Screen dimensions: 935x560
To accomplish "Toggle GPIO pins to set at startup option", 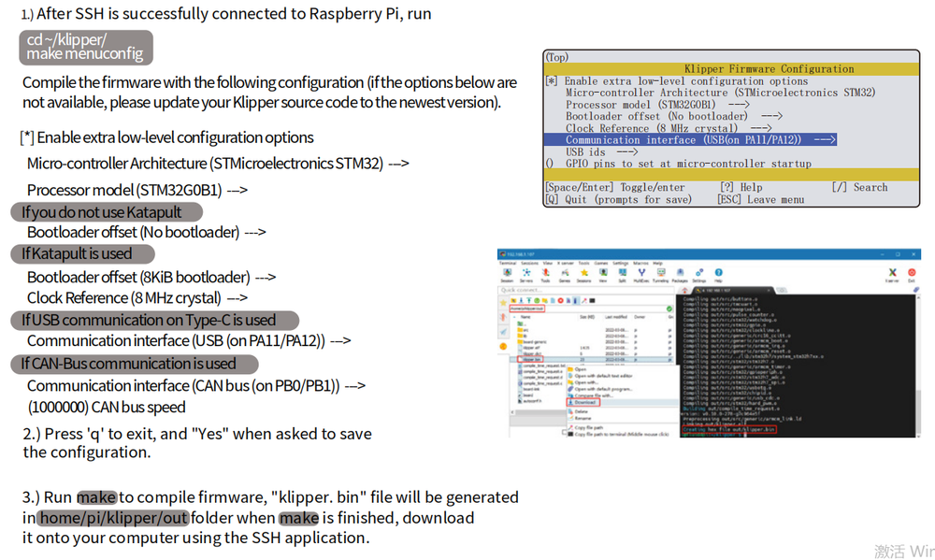I will coord(687,164).
